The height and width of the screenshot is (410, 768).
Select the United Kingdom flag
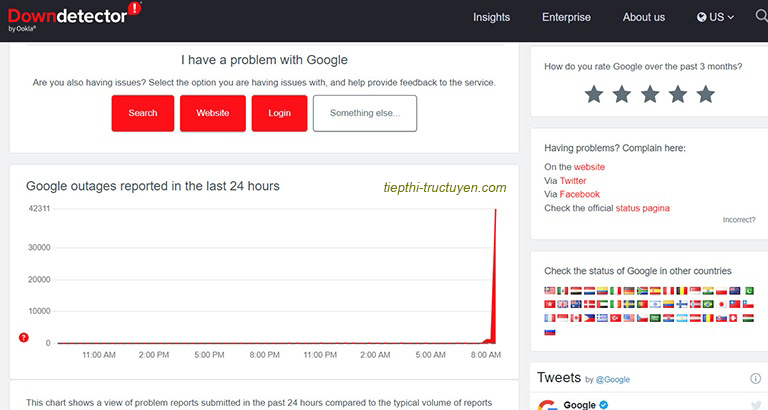pos(563,304)
